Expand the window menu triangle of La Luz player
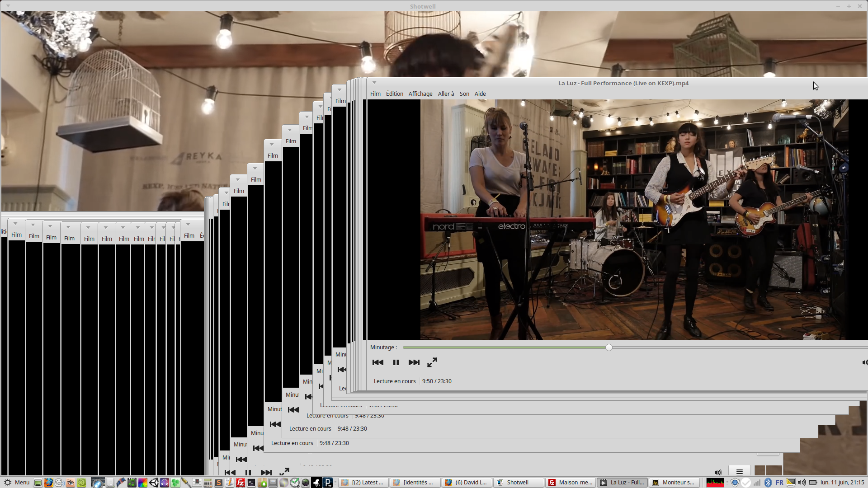 [374, 83]
